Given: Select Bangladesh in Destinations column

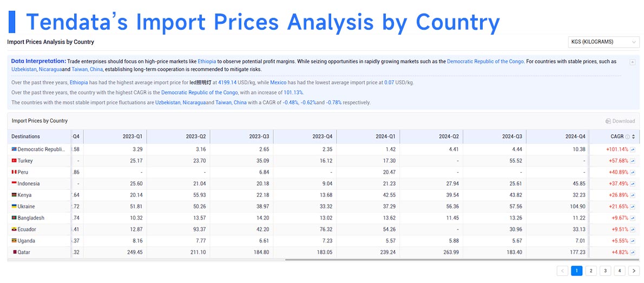Looking at the screenshot, I should point(31,218).
